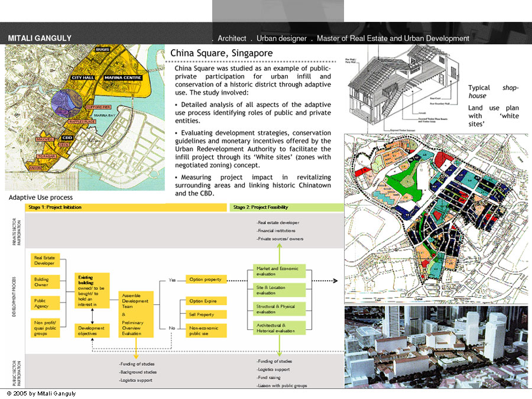The image size is (532, 399).
Task: Select the 'Stage 1: Project Initiation' bar
Action: [126, 207]
